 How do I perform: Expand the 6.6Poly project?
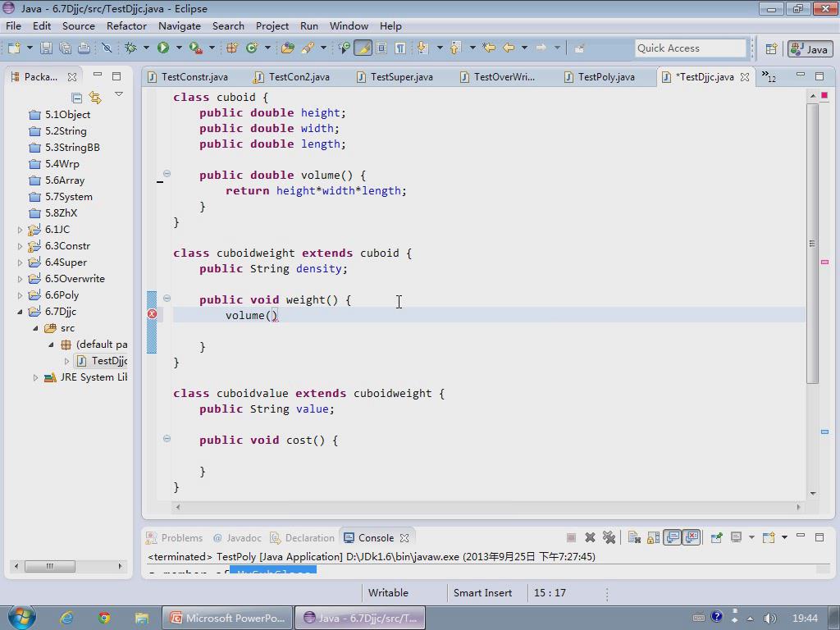pos(20,295)
